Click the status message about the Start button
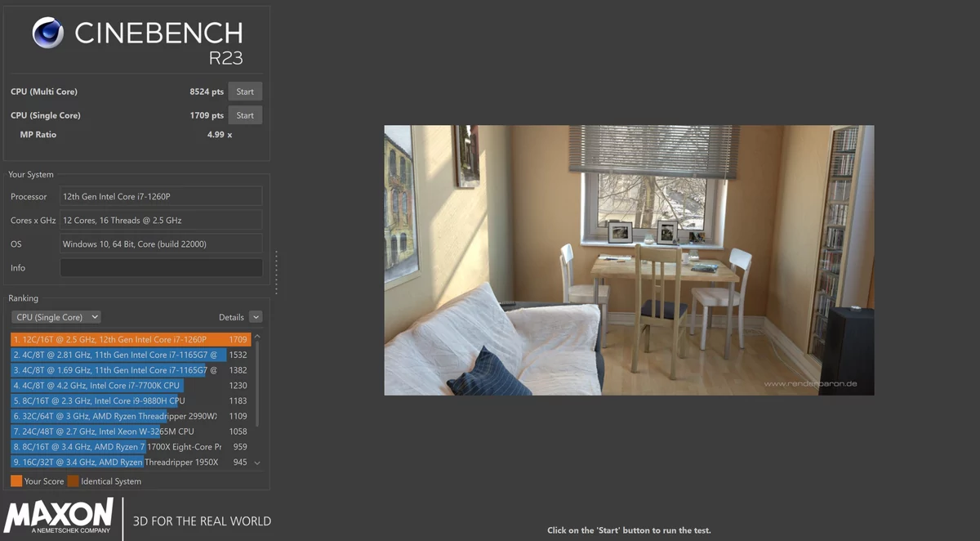This screenshot has height=541, width=980. [x=629, y=530]
